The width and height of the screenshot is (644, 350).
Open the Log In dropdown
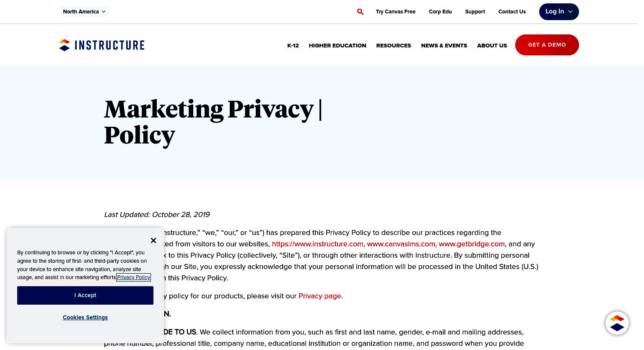(559, 12)
